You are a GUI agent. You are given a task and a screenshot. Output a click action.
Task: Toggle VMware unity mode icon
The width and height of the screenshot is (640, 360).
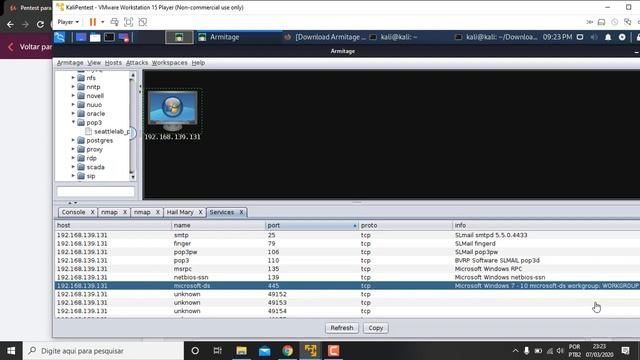[x=142, y=22]
